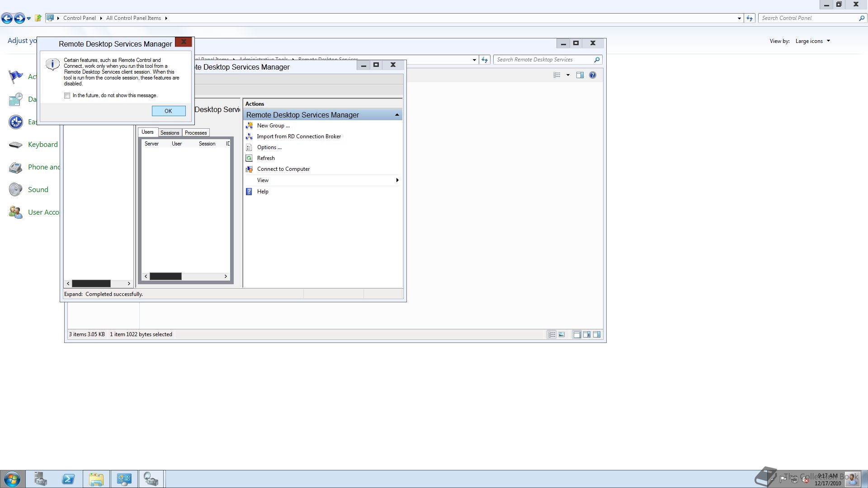Click the Keyboard control panel icon
This screenshot has height=488, width=868.
click(16, 145)
